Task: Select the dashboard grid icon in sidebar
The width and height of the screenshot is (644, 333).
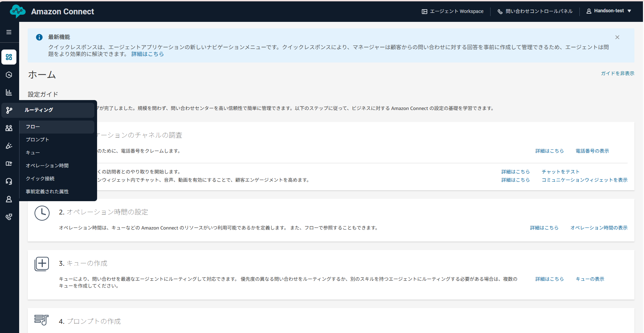Action: click(9, 57)
